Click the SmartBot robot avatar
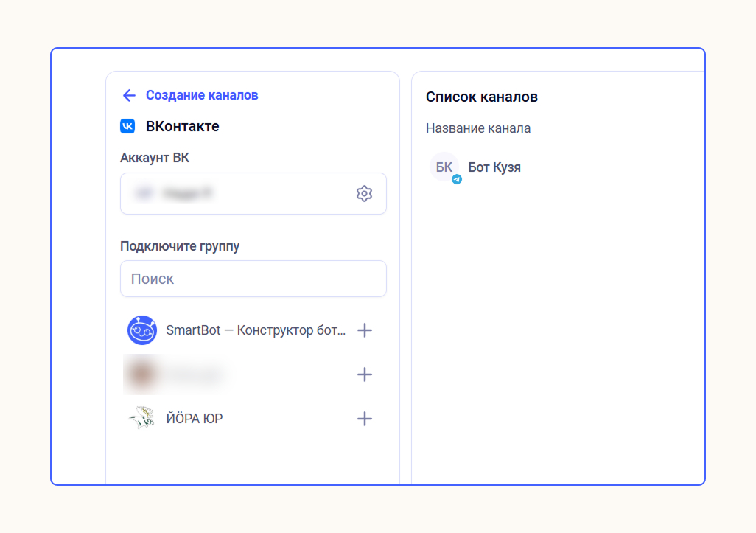The image size is (756, 533). (x=141, y=330)
